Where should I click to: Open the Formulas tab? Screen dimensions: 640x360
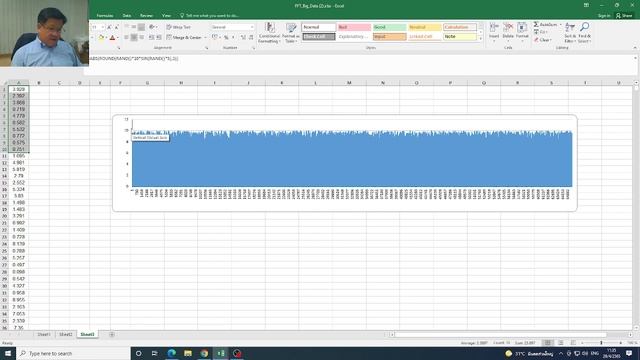104,16
